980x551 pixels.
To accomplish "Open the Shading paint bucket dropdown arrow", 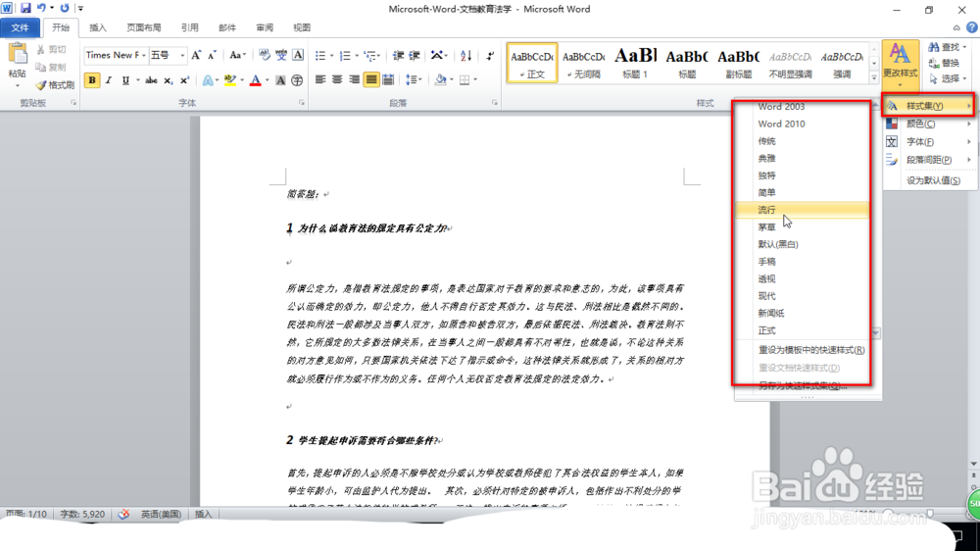I will [x=451, y=79].
